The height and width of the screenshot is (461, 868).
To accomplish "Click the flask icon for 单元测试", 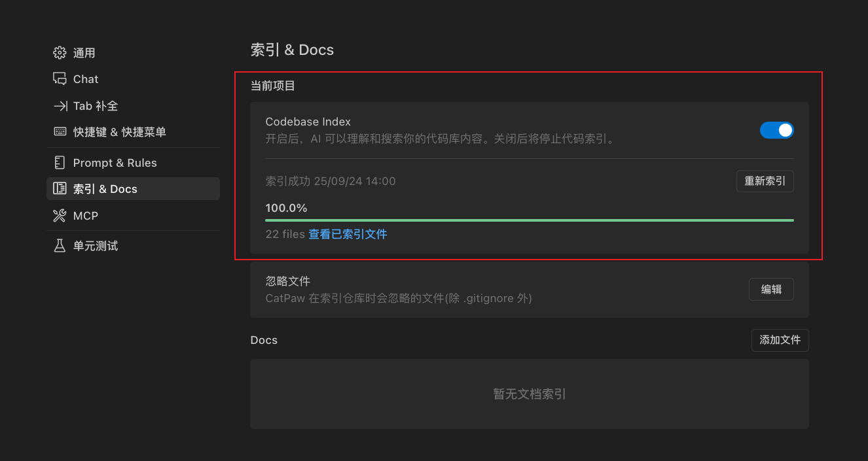I will [x=60, y=246].
